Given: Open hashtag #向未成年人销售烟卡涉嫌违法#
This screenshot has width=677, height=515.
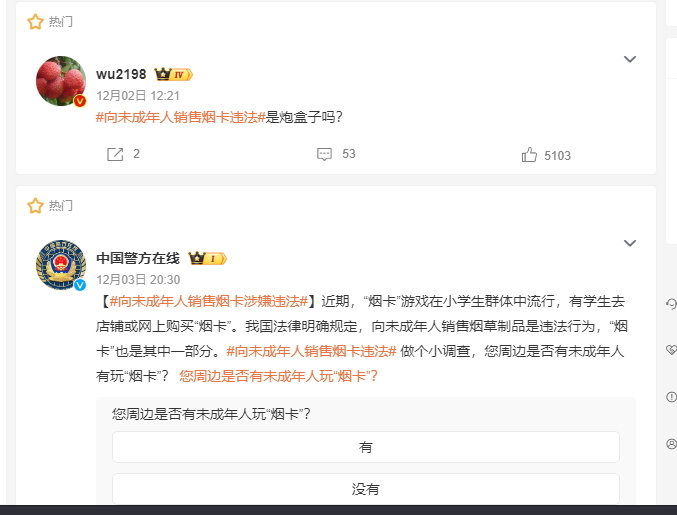Looking at the screenshot, I should tap(209, 301).
